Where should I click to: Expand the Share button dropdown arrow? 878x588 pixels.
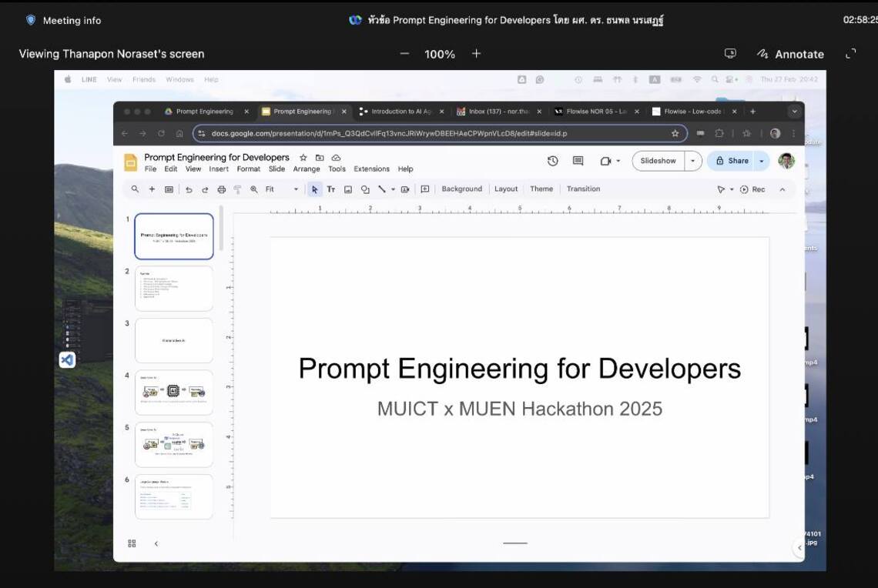[x=762, y=161]
